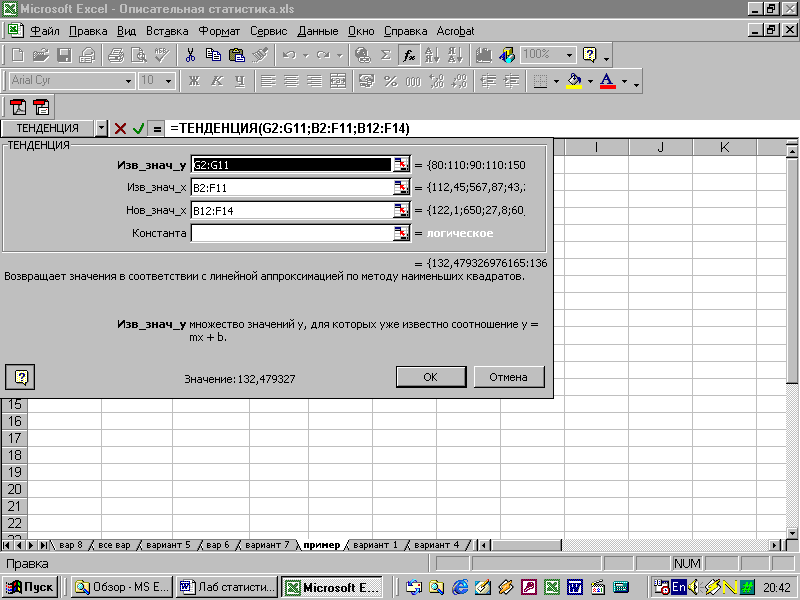Click the vertical scrollbar down arrow
The width and height of the screenshot is (800, 600).
point(791,533)
